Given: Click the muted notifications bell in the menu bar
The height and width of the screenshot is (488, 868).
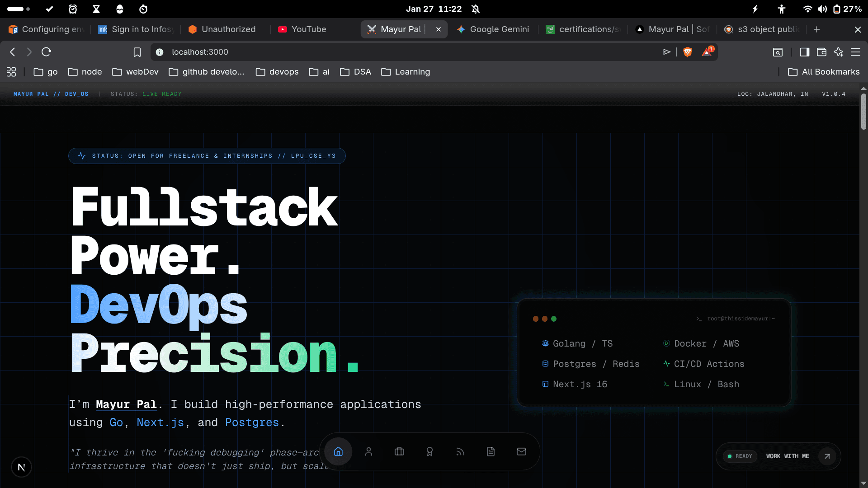Looking at the screenshot, I should [476, 9].
